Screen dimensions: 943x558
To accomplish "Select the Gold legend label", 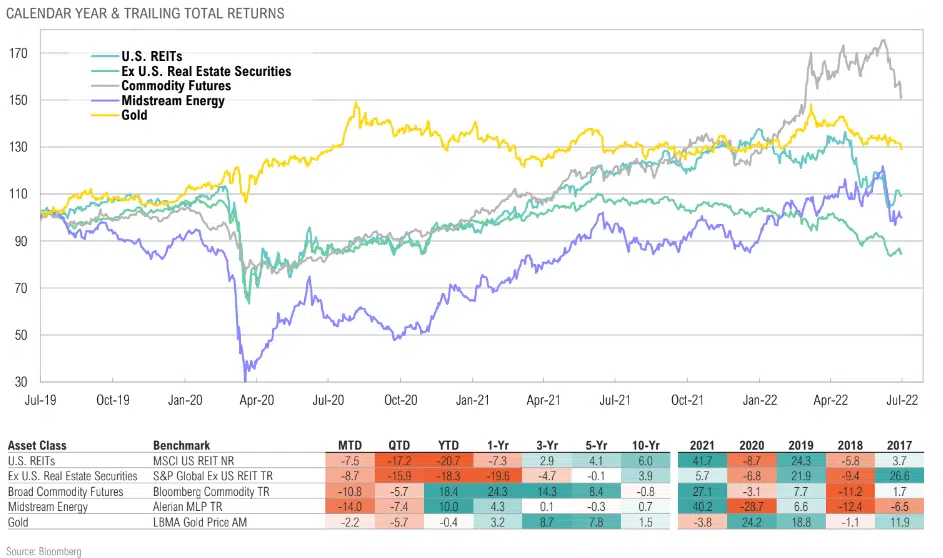I will (134, 115).
